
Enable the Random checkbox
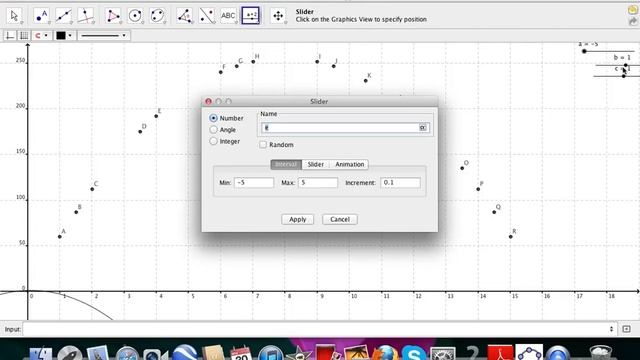pos(263,144)
